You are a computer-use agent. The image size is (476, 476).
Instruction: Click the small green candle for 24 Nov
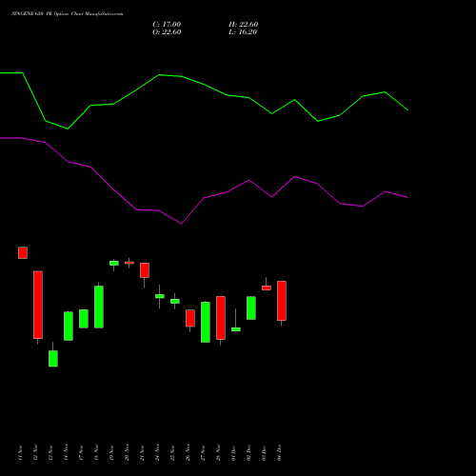(x=160, y=296)
